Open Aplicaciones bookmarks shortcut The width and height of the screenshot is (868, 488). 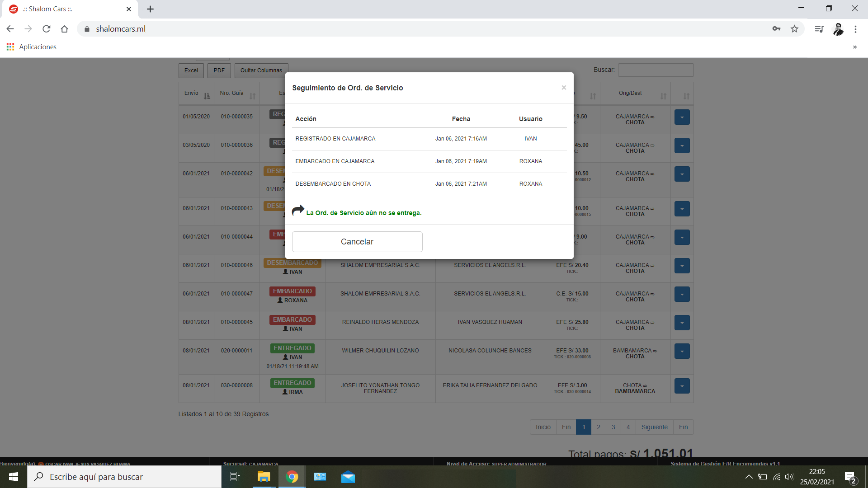pyautogui.click(x=32, y=47)
